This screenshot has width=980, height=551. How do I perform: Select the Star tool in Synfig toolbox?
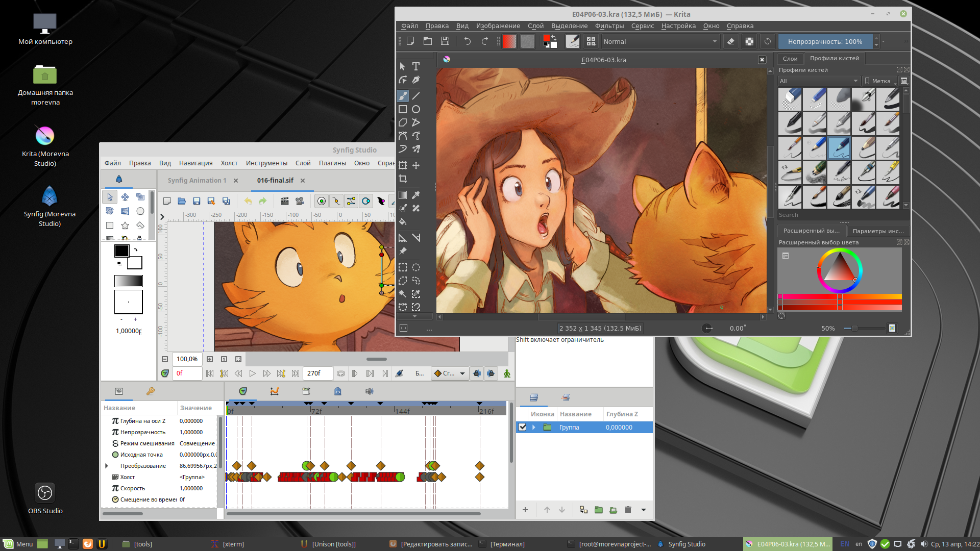(125, 225)
